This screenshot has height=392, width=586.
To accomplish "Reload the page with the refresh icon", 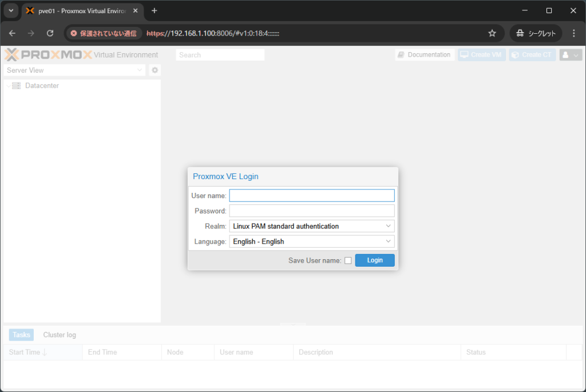I will click(50, 33).
